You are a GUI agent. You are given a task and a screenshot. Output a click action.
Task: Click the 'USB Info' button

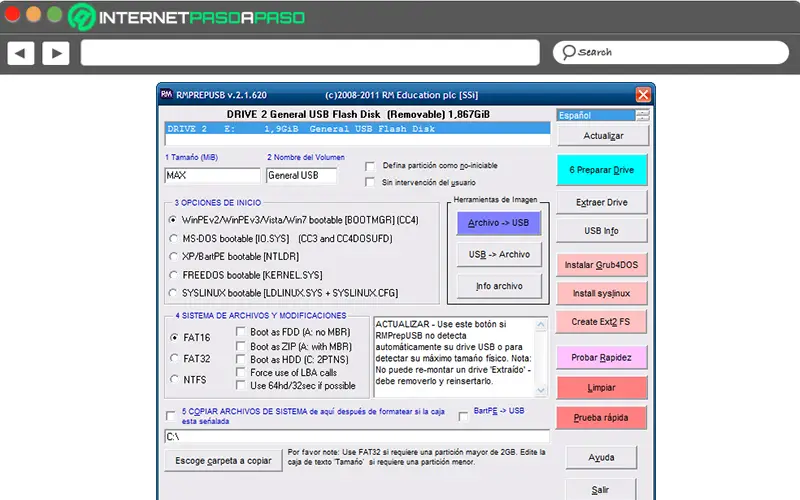[x=602, y=231]
